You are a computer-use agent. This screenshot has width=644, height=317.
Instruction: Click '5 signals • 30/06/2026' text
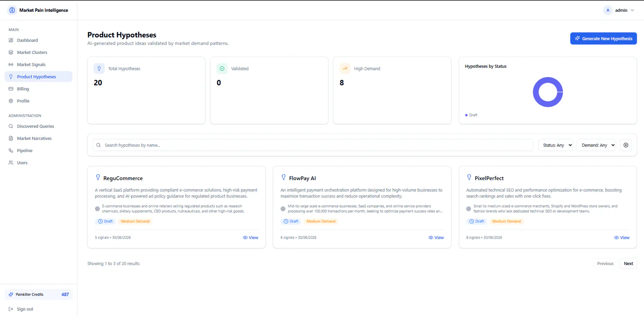[x=113, y=238]
